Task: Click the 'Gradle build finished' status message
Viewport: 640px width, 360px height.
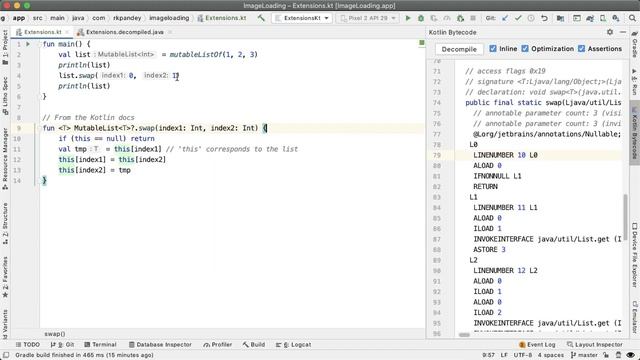Action: tap(84, 355)
